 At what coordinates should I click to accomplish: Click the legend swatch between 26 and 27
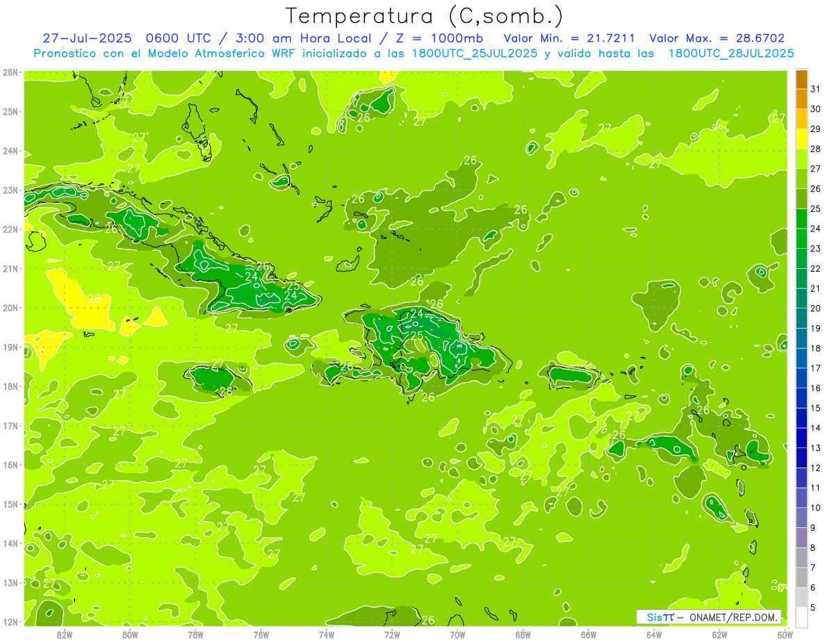[x=801, y=179]
